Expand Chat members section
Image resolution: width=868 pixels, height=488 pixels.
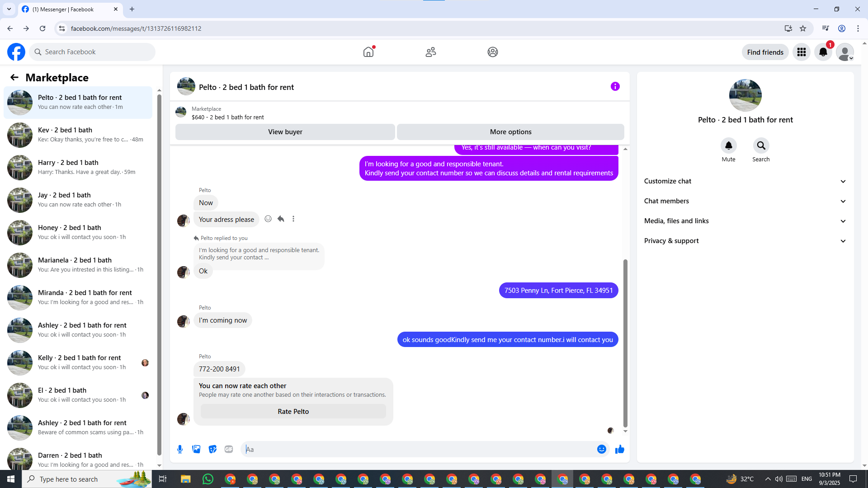(x=745, y=201)
